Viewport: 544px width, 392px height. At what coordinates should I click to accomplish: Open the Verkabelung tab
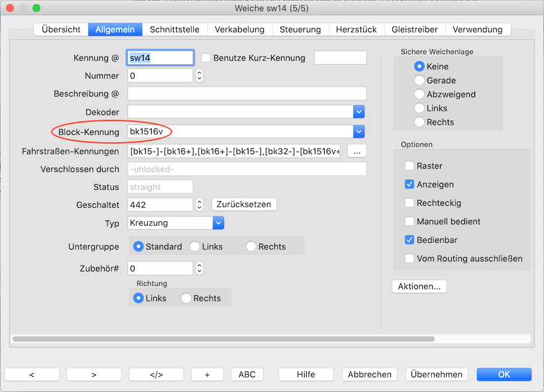click(239, 29)
